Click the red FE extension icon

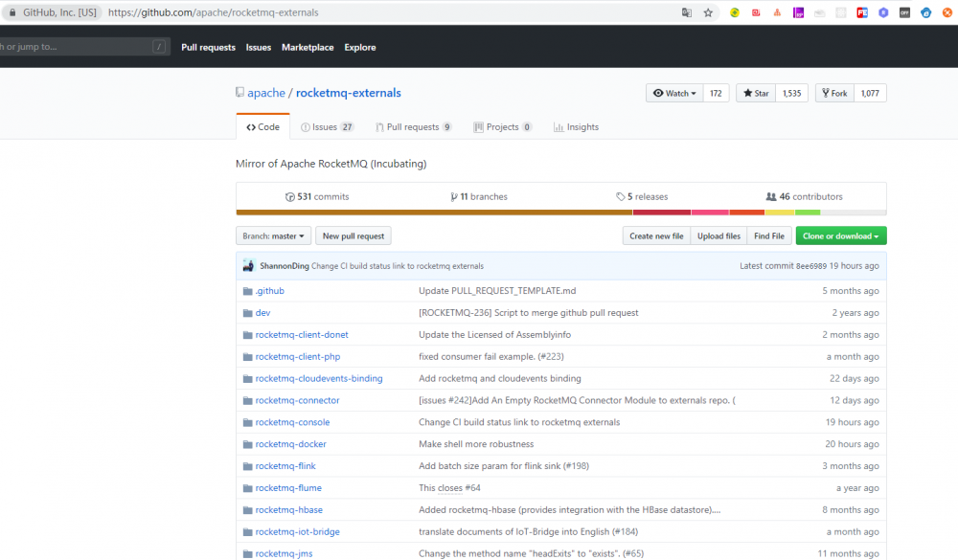click(x=862, y=12)
